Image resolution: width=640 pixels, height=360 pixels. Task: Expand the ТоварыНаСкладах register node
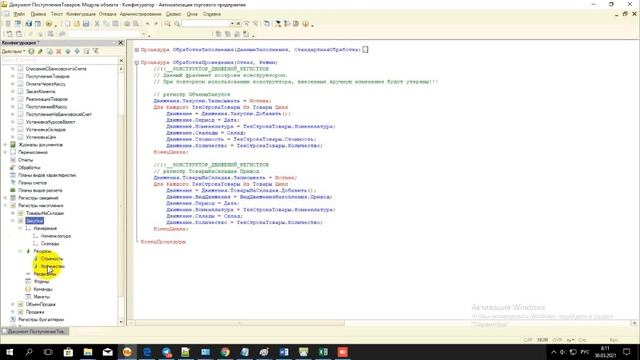click(13, 213)
